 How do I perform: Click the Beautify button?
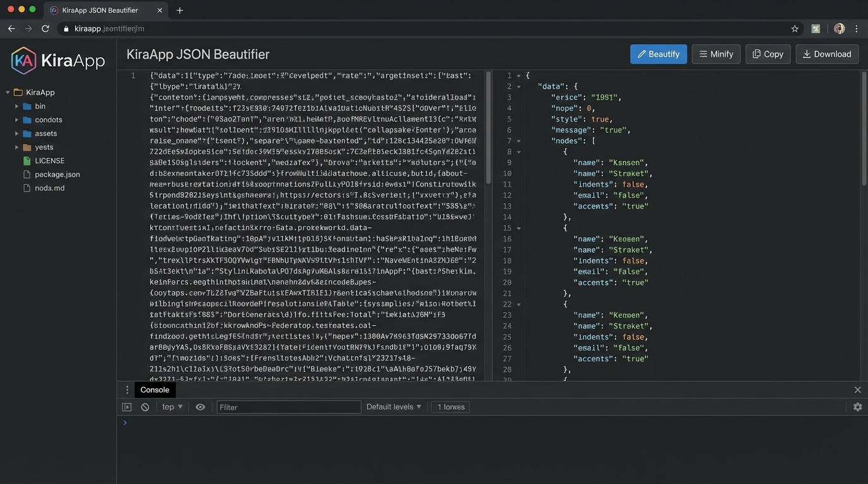[x=659, y=54]
